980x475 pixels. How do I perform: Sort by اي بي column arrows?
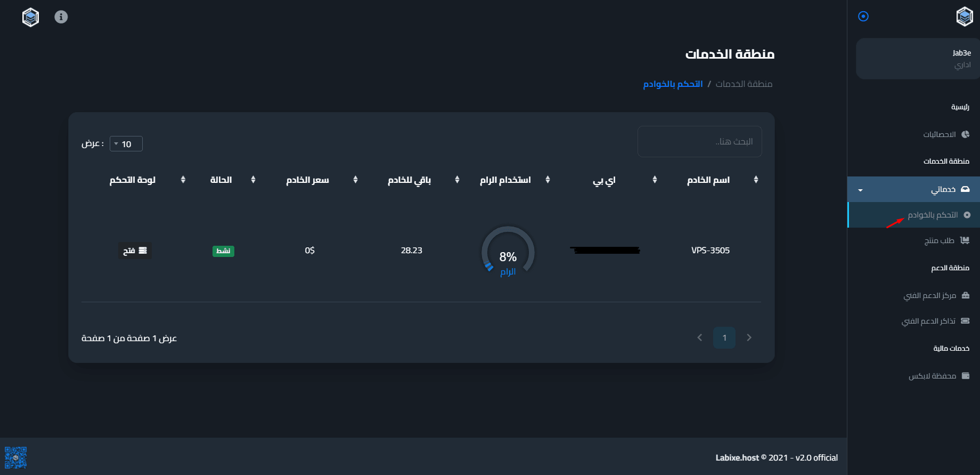click(655, 180)
